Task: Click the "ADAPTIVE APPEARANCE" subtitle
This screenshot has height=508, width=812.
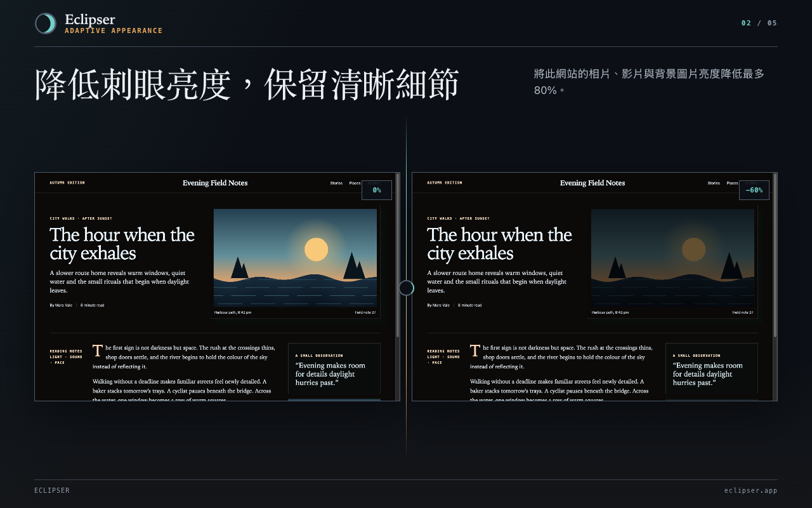Action: coord(114,30)
